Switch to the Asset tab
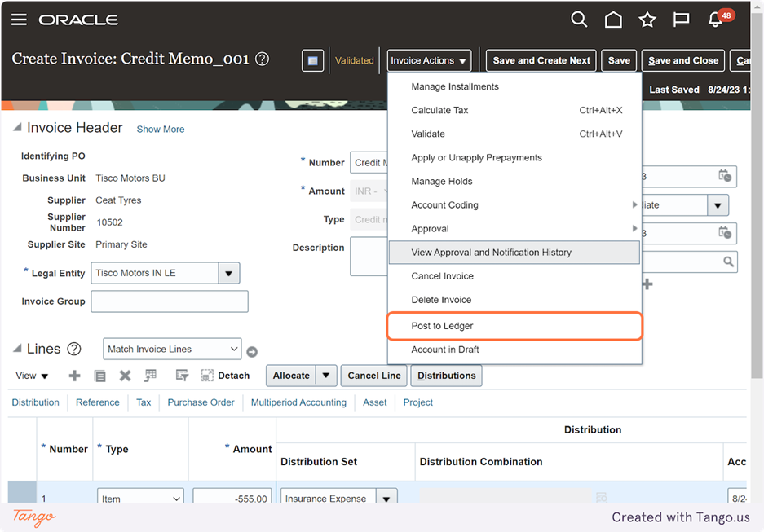This screenshot has width=764, height=532. tap(375, 402)
